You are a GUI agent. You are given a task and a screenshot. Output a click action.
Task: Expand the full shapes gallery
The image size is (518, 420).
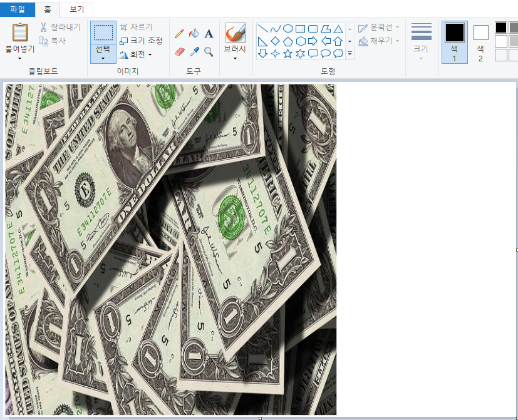coord(350,53)
